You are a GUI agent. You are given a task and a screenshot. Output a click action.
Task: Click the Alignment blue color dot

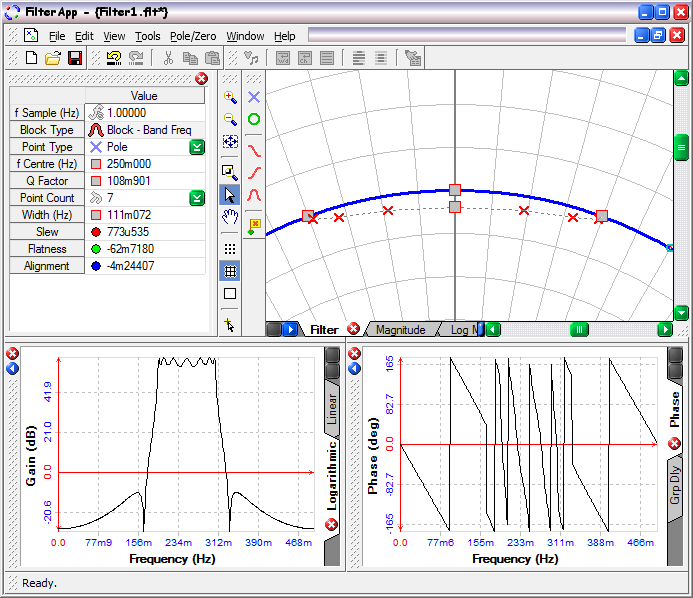point(96,266)
